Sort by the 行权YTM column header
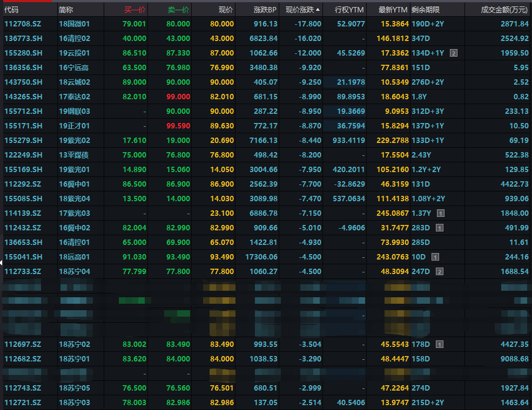Viewport: 532px width, 410px height. (349, 10)
